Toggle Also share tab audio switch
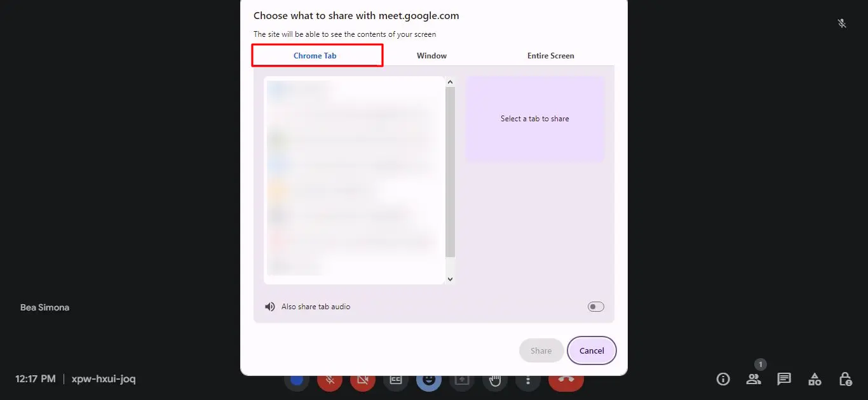Screen dimensions: 868x400 click(595, 307)
